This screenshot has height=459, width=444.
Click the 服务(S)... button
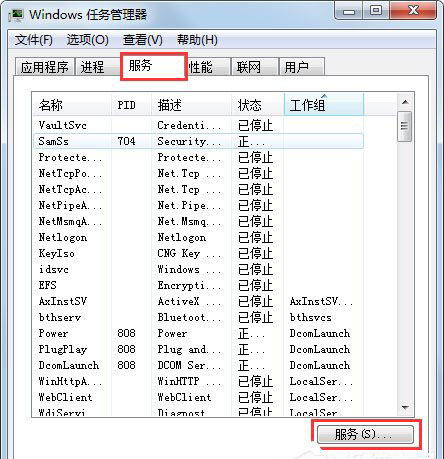click(x=366, y=434)
